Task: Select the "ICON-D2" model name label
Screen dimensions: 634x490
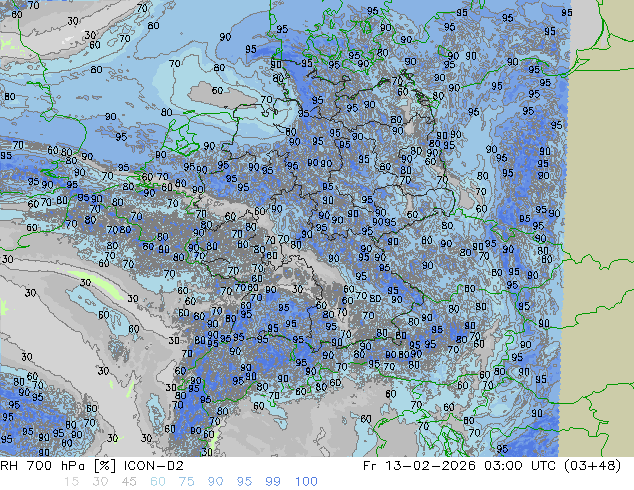Action: click(154, 466)
